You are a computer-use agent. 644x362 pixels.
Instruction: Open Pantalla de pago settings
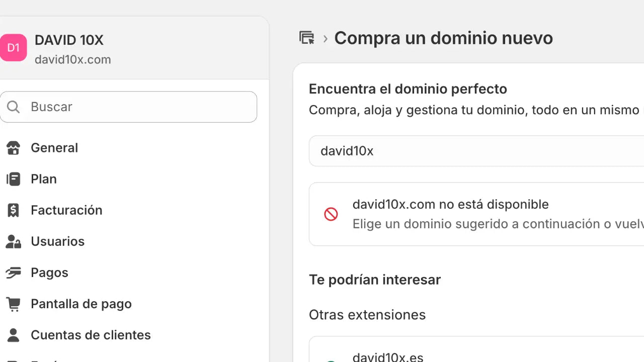point(81,304)
